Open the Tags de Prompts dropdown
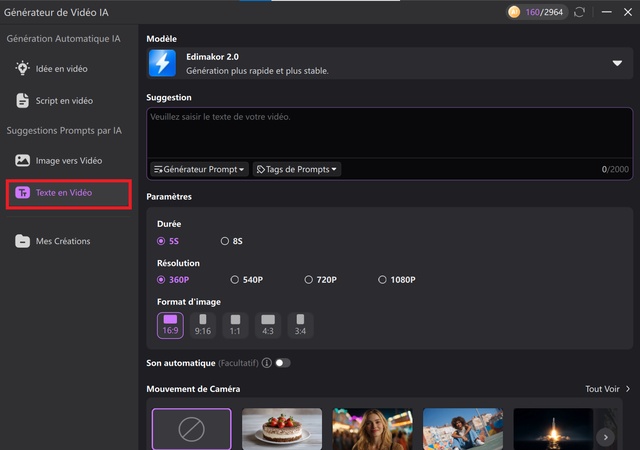 click(x=297, y=170)
